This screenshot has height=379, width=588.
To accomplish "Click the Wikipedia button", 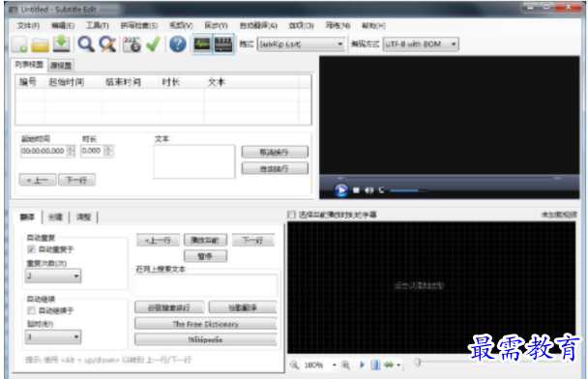I will click(206, 339).
